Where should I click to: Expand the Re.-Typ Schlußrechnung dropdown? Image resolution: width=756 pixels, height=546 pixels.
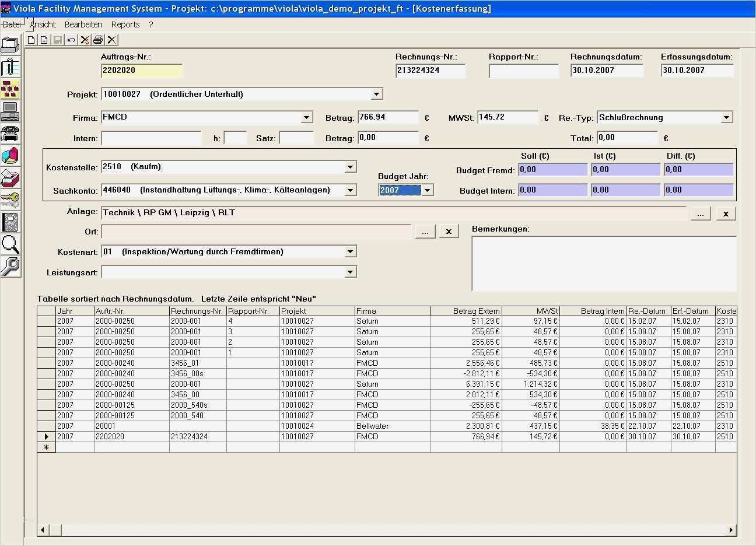(726, 117)
